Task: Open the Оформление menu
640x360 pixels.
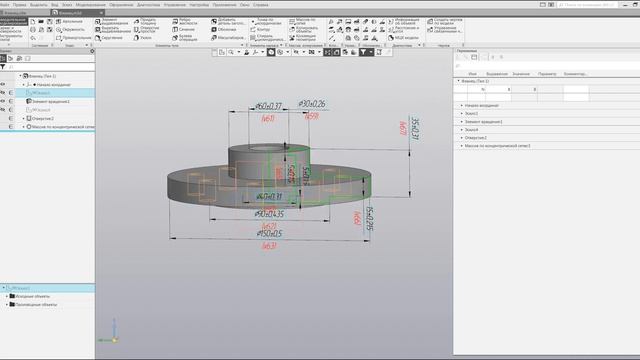Action: click(x=121, y=5)
